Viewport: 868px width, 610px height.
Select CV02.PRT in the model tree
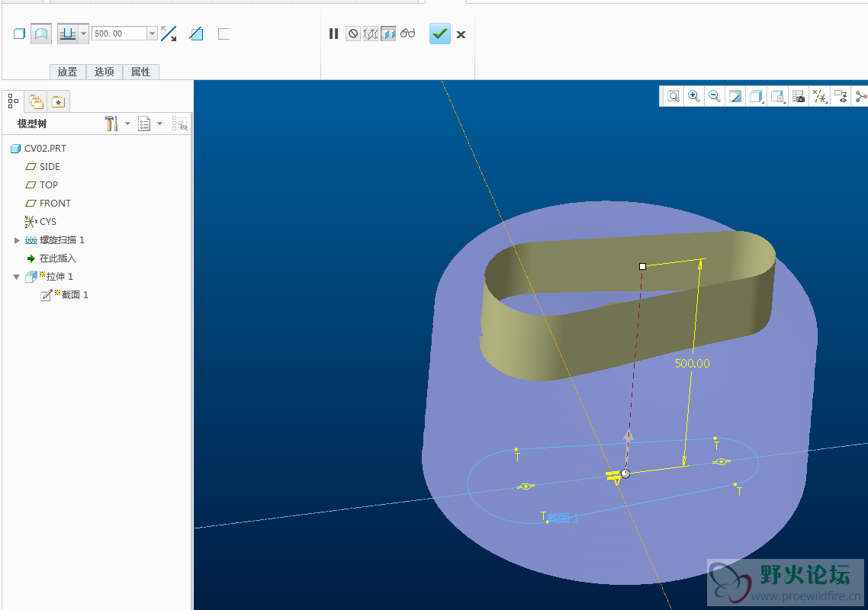point(39,149)
